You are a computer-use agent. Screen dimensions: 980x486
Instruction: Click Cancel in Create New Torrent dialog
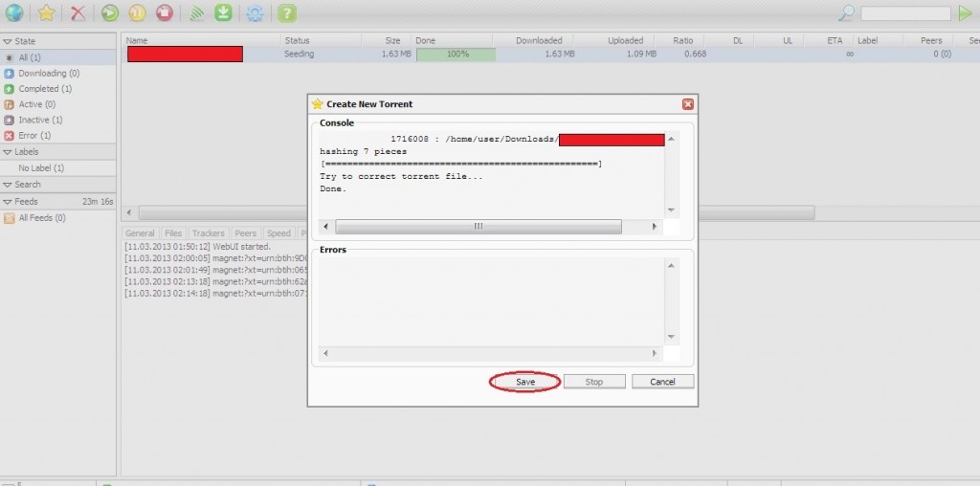pyautogui.click(x=662, y=382)
